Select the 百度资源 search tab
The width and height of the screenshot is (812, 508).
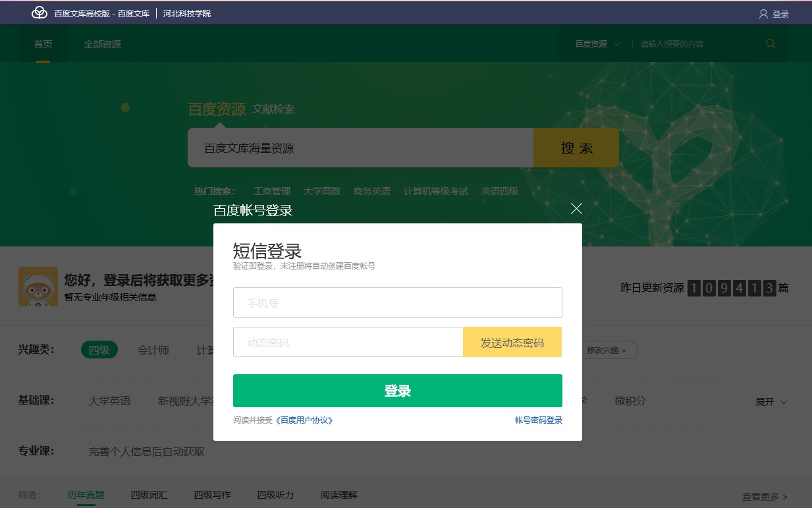click(x=217, y=109)
